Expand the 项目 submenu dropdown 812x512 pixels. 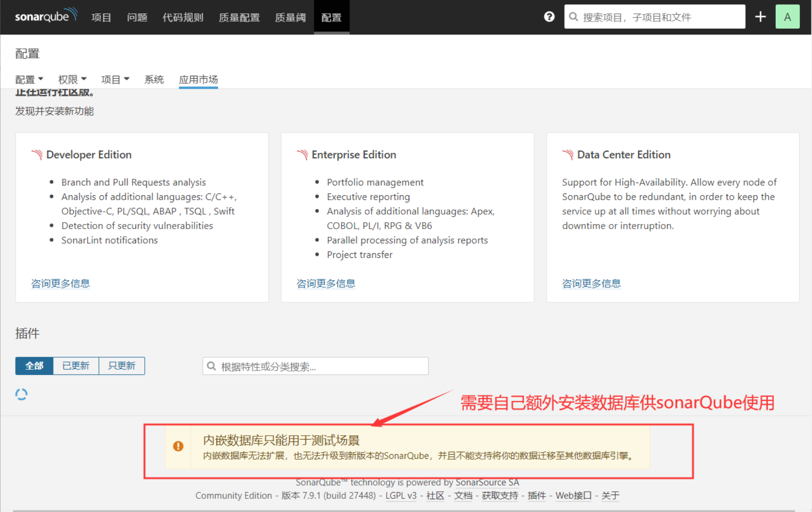click(115, 80)
